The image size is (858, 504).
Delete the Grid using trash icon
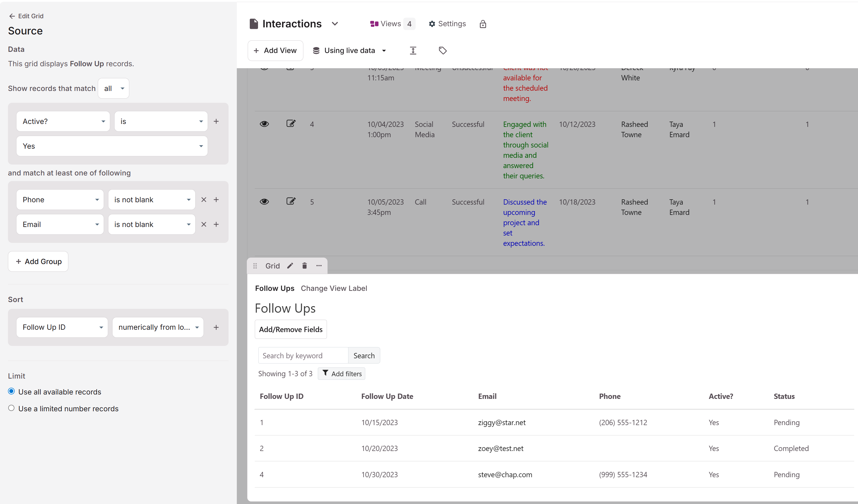click(304, 266)
